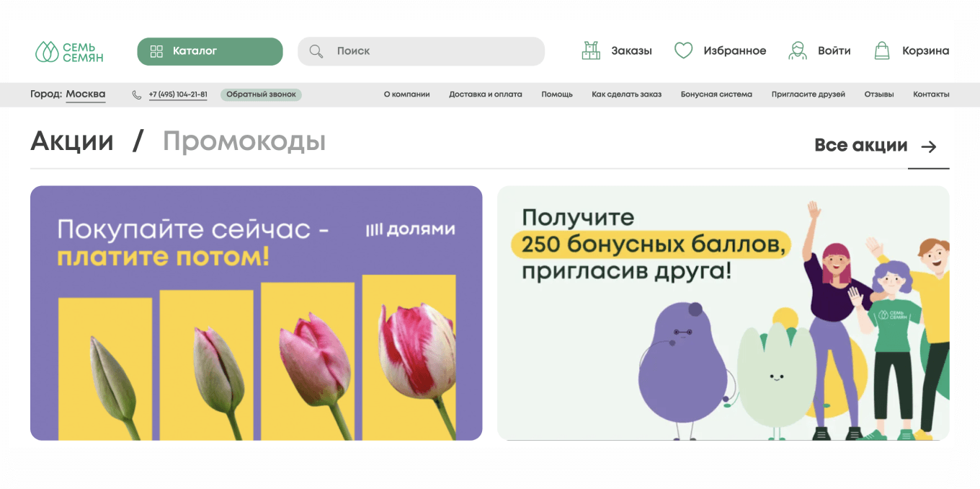Open the Бонусная система link
The image size is (980, 489).
(x=715, y=94)
